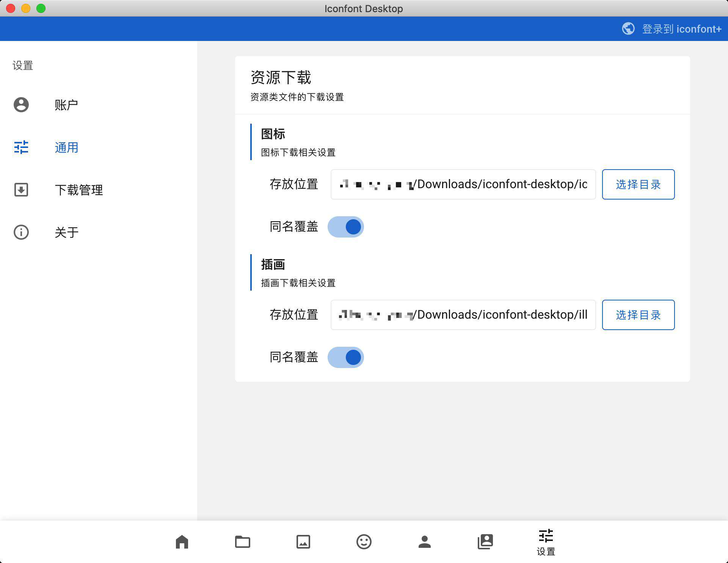Image resolution: width=728 pixels, height=563 pixels.
Task: Open the person profile icon in bottom bar
Action: click(x=425, y=542)
